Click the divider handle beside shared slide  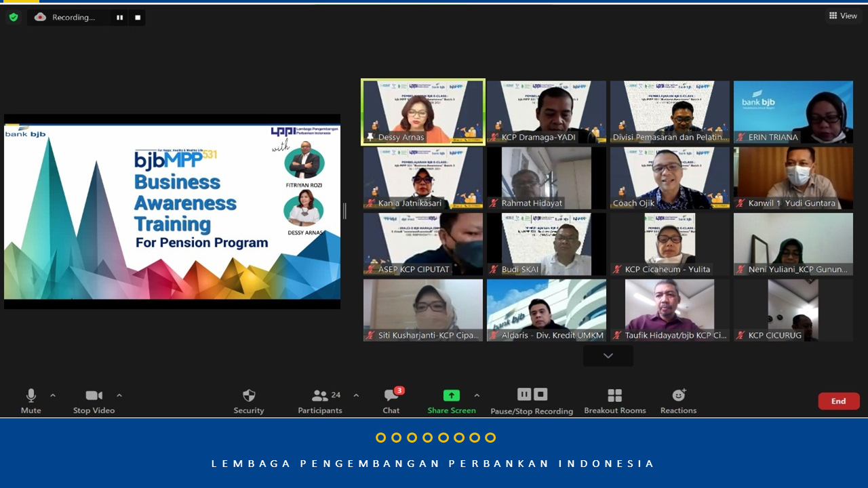[344, 211]
